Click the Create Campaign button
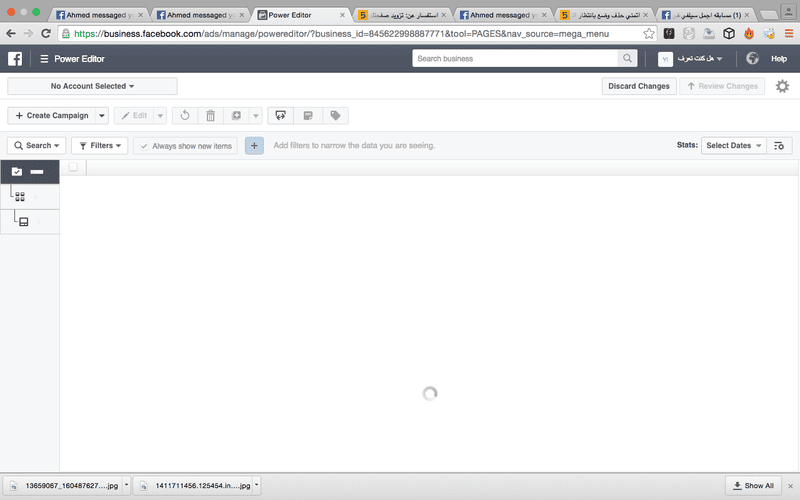Image resolution: width=800 pixels, height=500 pixels. (x=52, y=116)
